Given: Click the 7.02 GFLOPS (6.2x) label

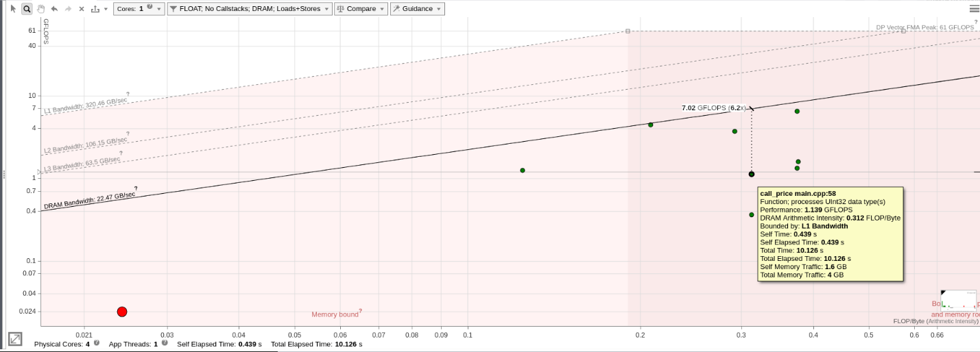Looking at the screenshot, I should coord(713,108).
